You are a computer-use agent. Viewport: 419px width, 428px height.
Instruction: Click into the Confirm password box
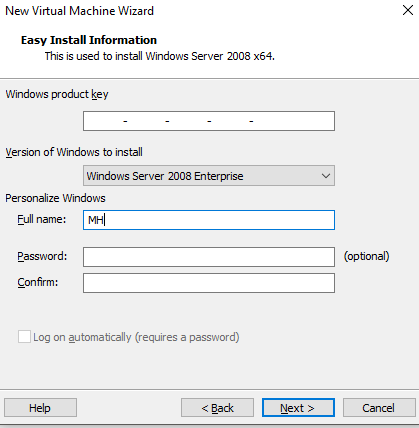[209, 283]
